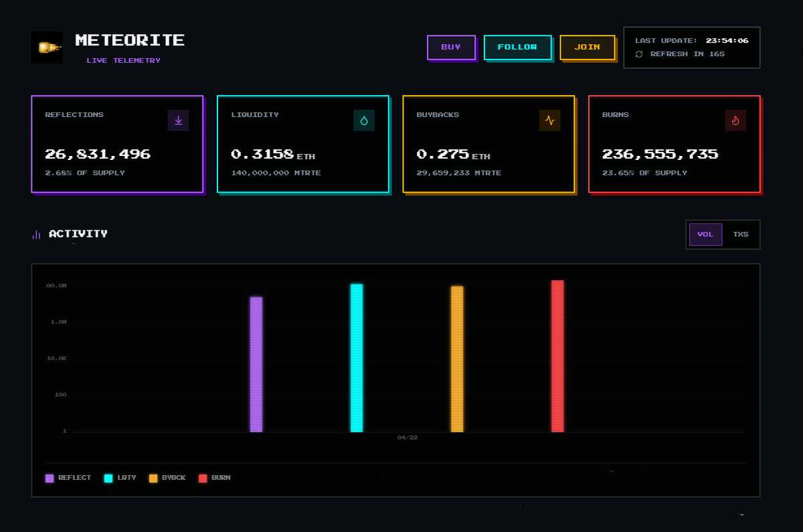
Task: Click the flame icon on Burns card
Action: pos(735,120)
